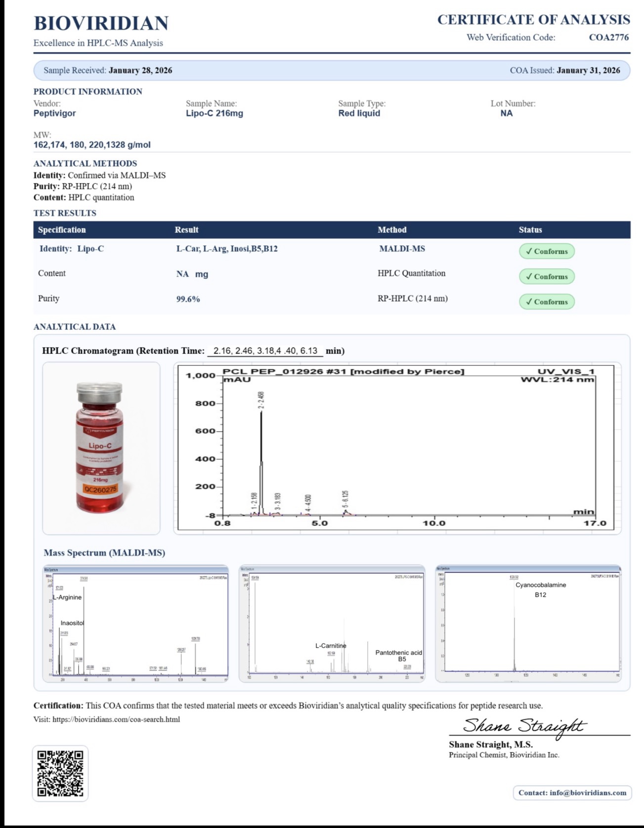The width and height of the screenshot is (644, 828).
Task: Open the Cyanocobalamine B12 mass spectrum
Action: click(x=528, y=624)
